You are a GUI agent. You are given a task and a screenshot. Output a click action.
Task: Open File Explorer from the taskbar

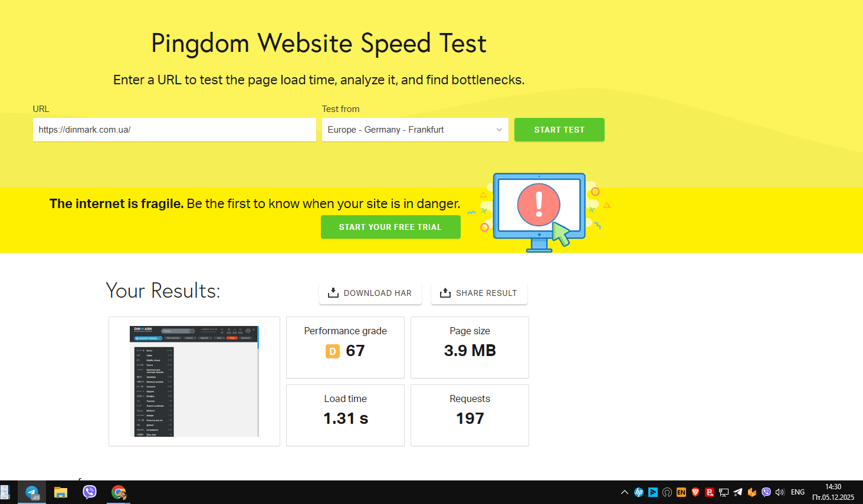coord(61,492)
